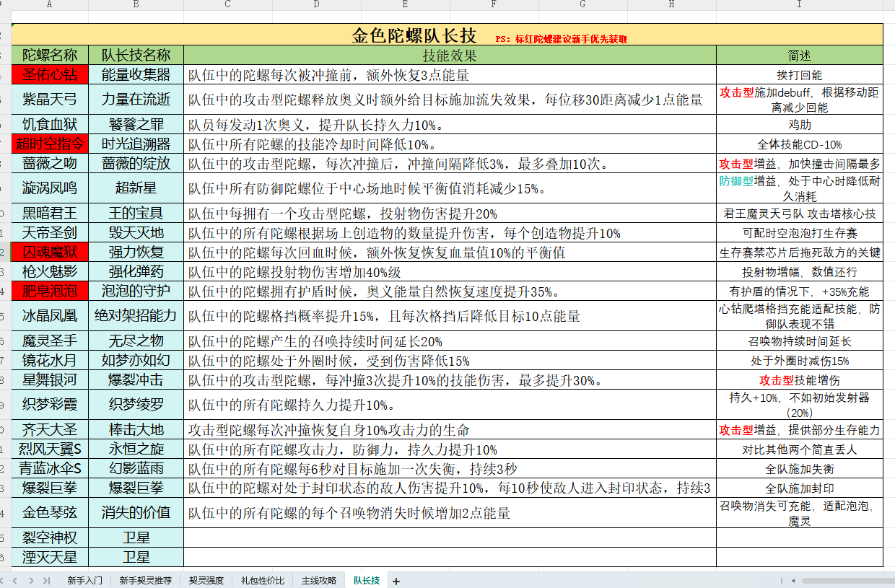The image size is (895, 588).
Task: Select the 湮灭天星 cell
Action: point(50,557)
